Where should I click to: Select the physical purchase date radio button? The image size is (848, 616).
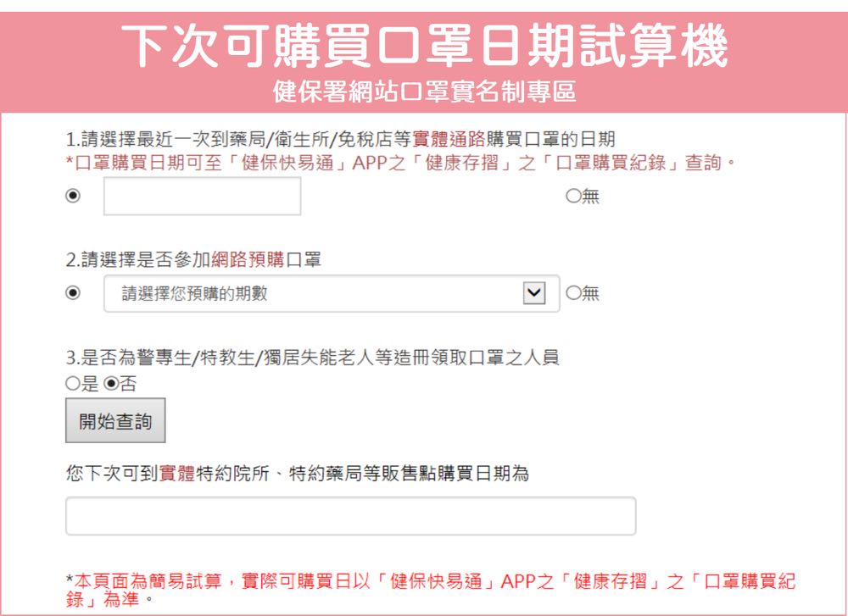point(73,196)
